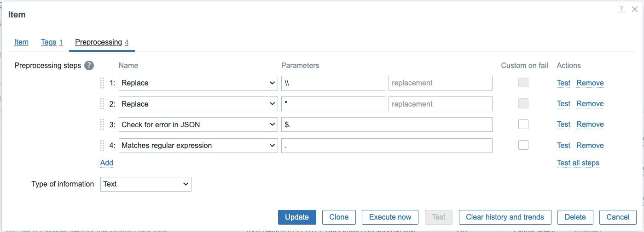Open the dialog help question mark
The width and height of the screenshot is (644, 232).
[x=621, y=9]
